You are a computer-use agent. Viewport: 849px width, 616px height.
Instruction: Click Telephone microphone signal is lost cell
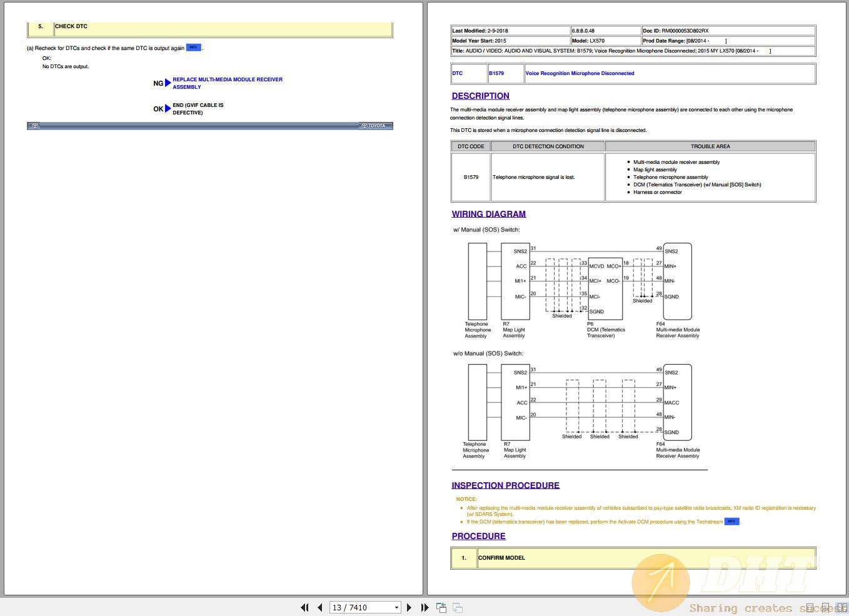click(x=548, y=177)
